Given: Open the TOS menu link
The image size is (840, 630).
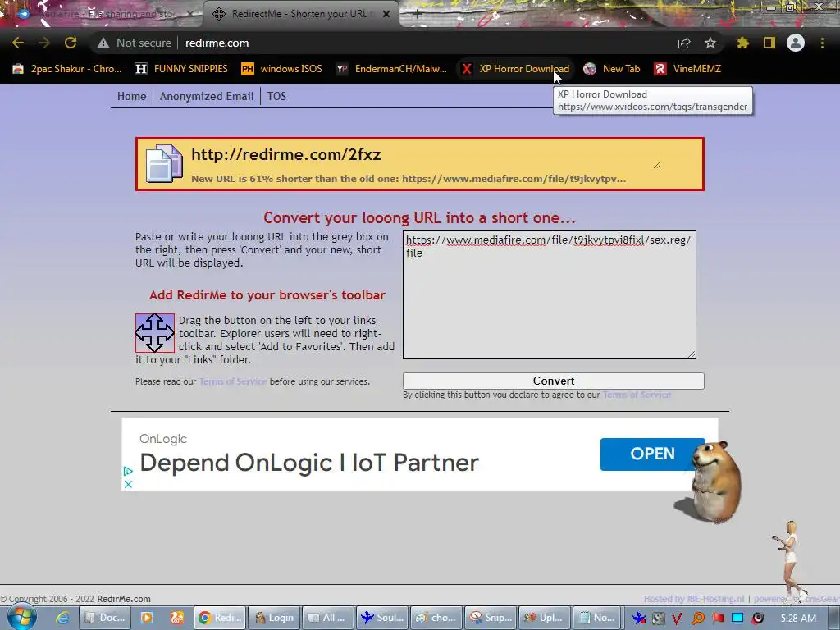Looking at the screenshot, I should pyautogui.click(x=276, y=97).
